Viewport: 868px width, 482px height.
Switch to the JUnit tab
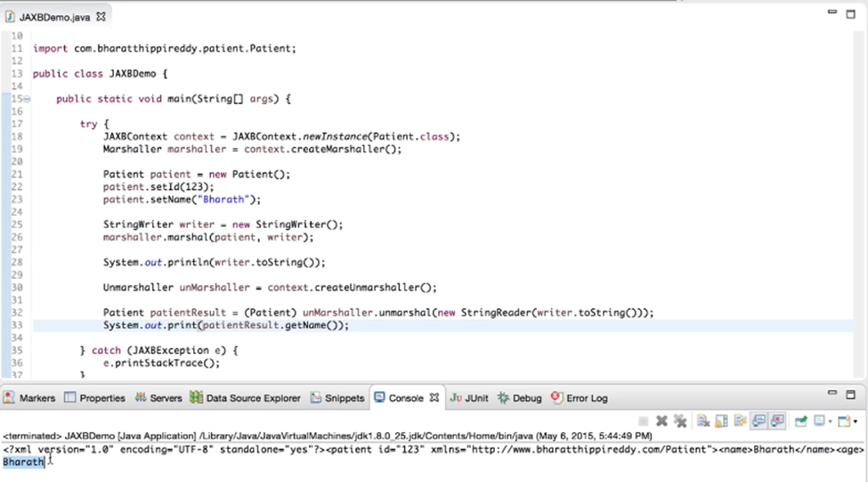click(469, 398)
